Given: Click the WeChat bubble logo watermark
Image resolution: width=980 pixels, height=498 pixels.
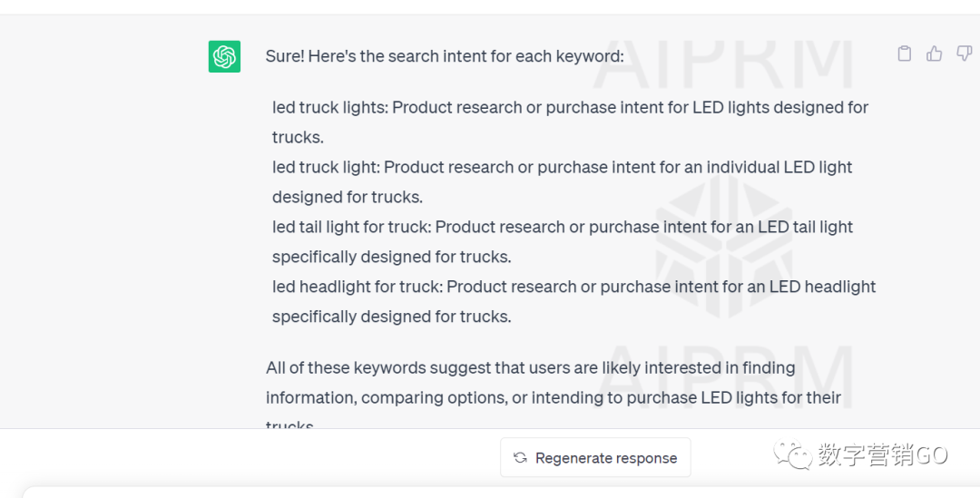Looking at the screenshot, I should 792,454.
